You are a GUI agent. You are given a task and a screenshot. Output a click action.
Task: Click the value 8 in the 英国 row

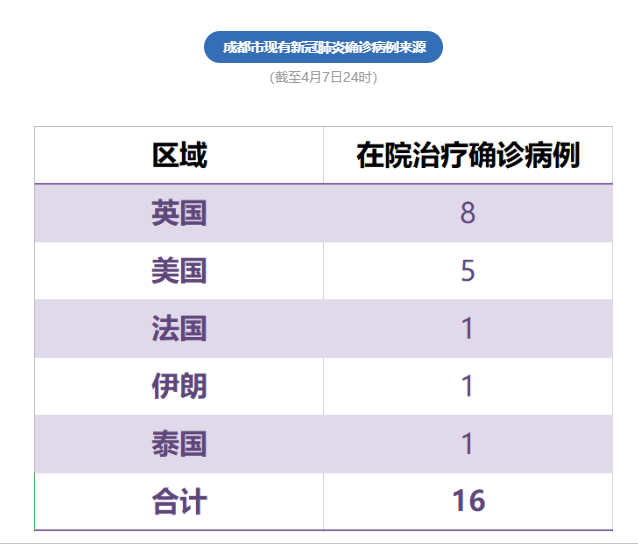coord(468,213)
